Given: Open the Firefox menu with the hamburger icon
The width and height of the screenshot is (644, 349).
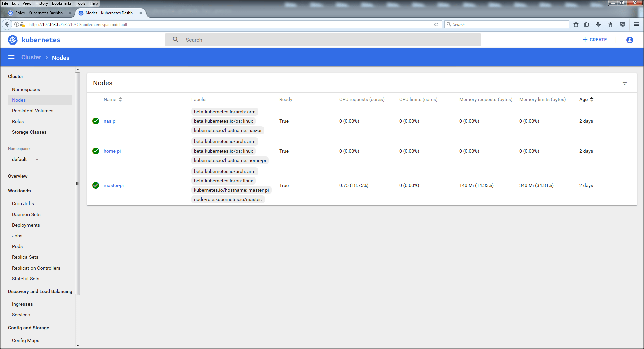Looking at the screenshot, I should 636,24.
